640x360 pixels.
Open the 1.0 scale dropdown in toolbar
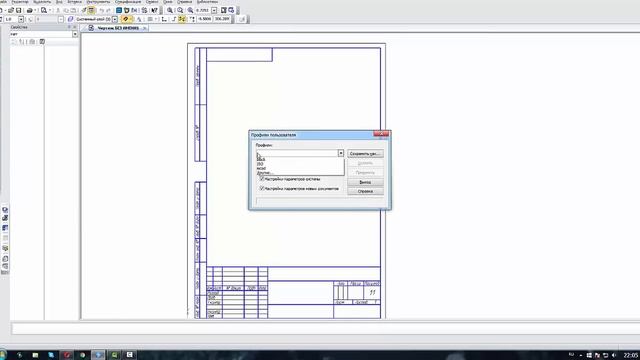[21, 19]
